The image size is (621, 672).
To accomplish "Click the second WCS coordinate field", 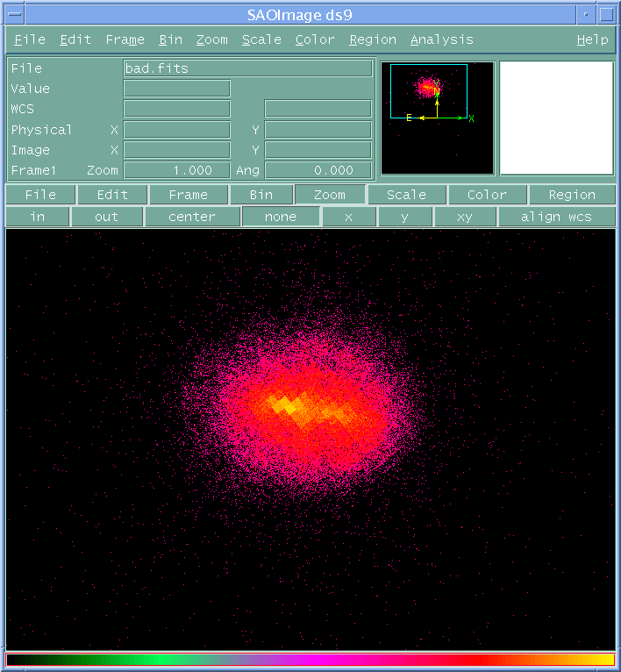I will pyautogui.click(x=318, y=109).
